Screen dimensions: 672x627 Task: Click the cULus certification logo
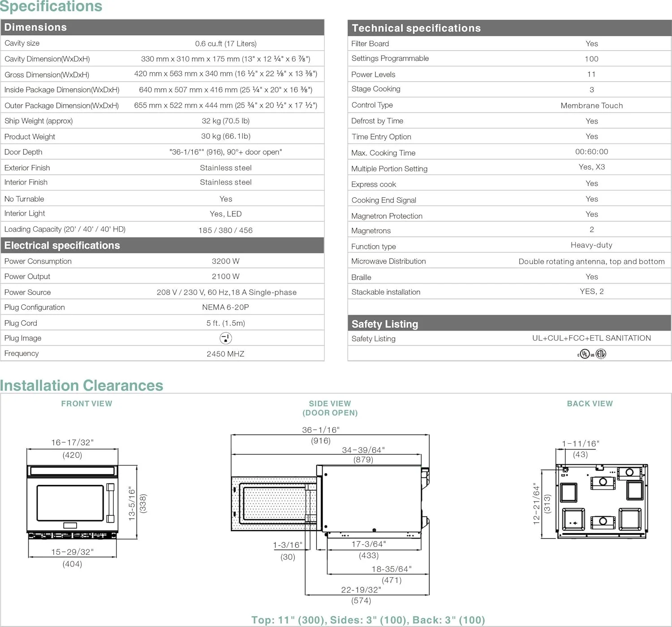[x=585, y=354]
